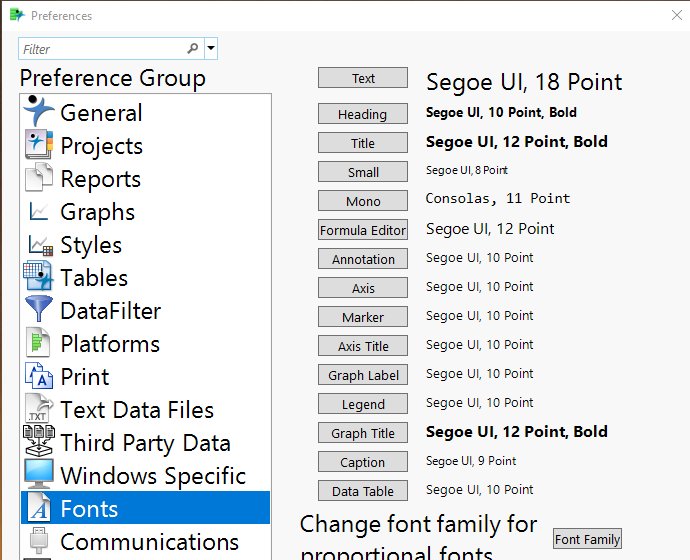Change the Axis Title font

tap(363, 346)
